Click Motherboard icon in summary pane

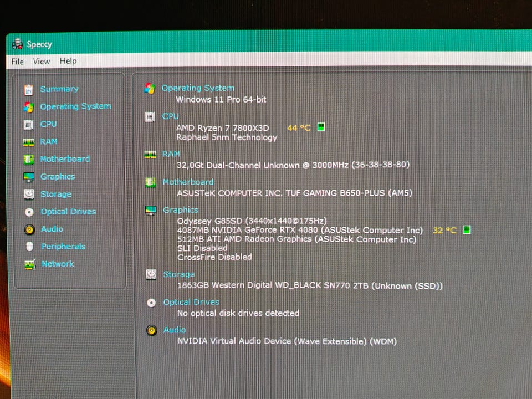(x=150, y=182)
